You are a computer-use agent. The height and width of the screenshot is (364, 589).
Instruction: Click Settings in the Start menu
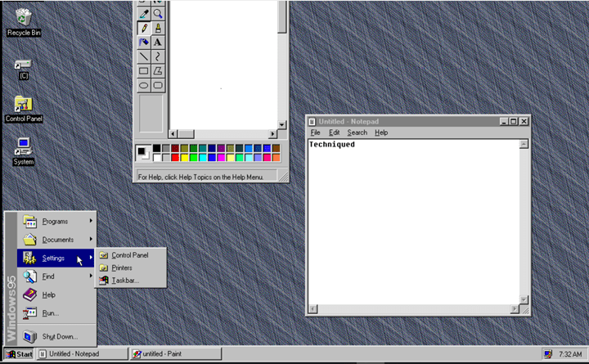[56, 258]
